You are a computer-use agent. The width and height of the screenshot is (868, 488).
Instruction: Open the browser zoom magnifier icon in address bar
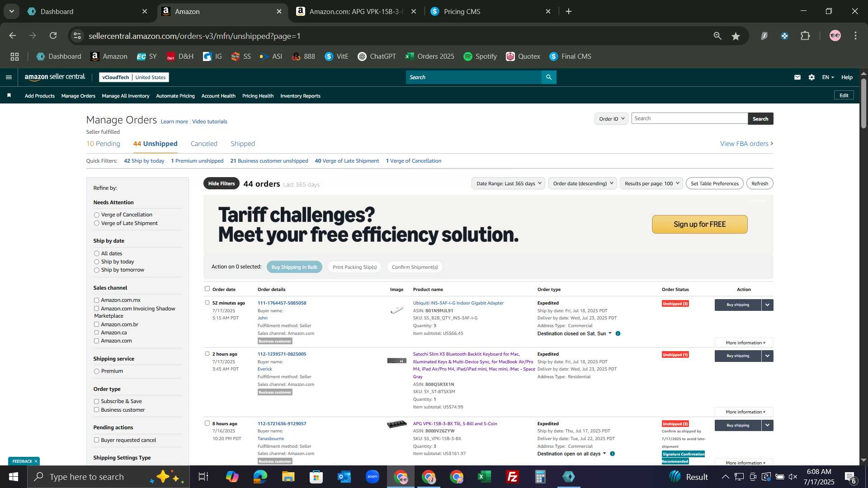tap(717, 36)
